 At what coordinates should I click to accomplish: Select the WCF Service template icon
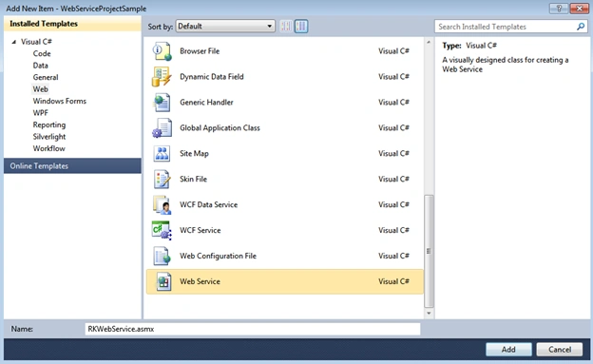click(162, 230)
